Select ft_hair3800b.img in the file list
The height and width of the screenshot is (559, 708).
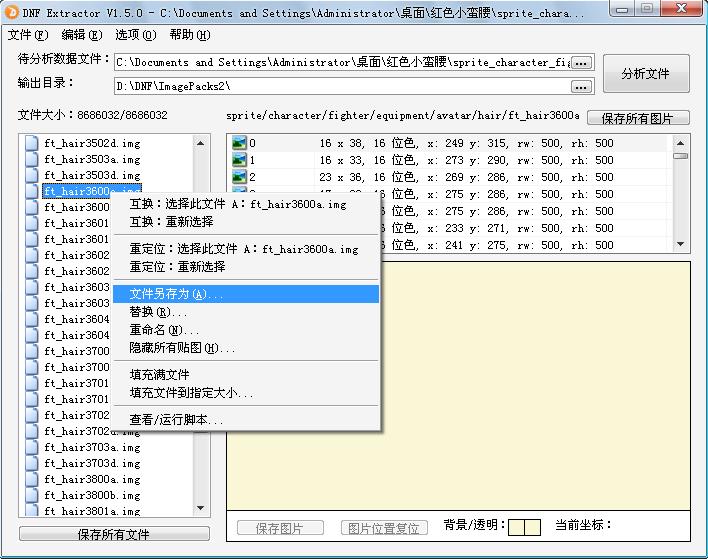click(x=92, y=495)
